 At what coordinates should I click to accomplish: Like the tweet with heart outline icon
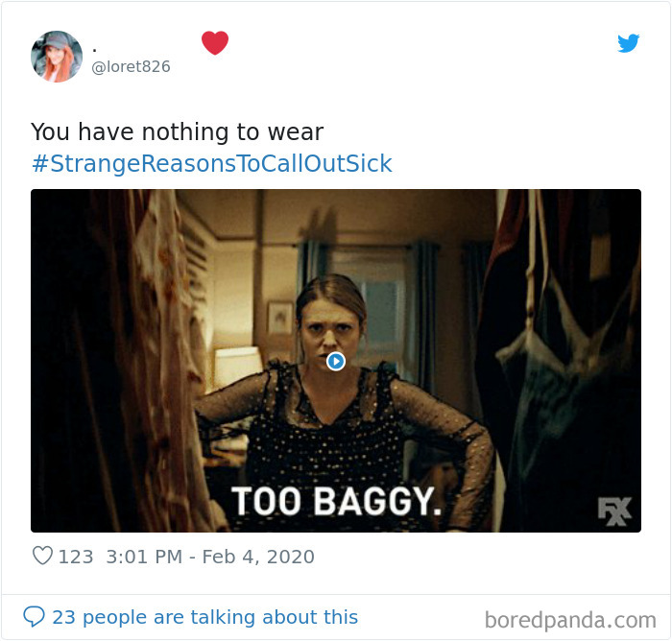[x=42, y=557]
